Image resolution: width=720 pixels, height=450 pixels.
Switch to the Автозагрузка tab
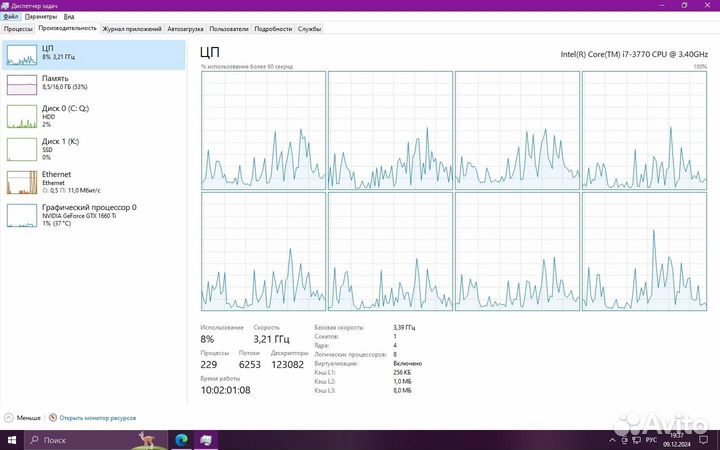(x=184, y=29)
